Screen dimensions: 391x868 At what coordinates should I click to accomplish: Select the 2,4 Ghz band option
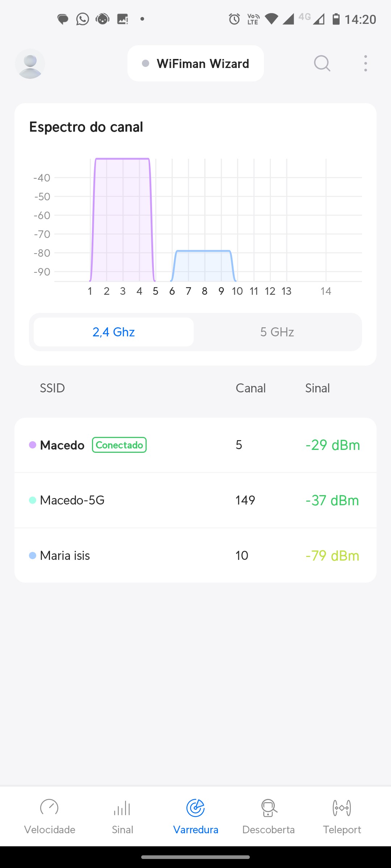114,332
